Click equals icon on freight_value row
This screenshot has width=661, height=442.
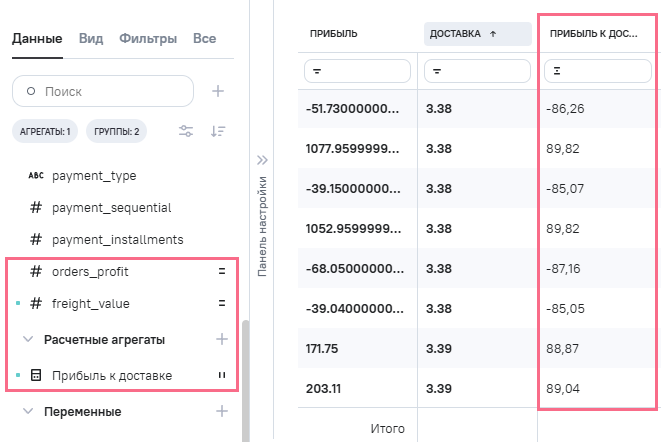(222, 303)
